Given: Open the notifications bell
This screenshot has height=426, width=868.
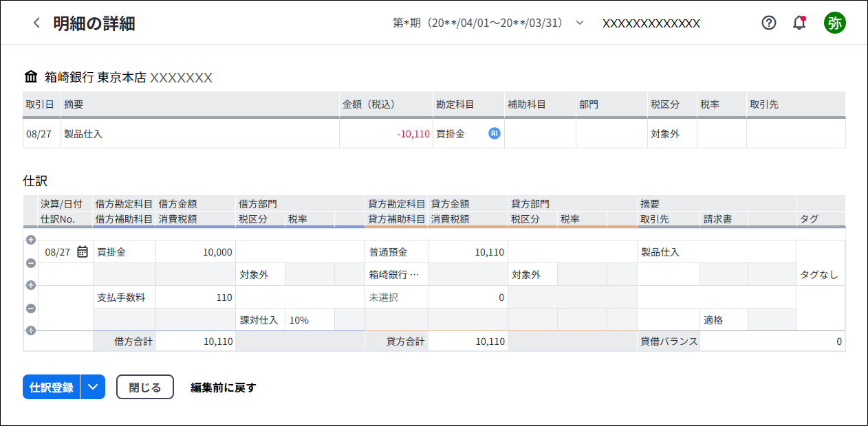Looking at the screenshot, I should click(799, 23).
